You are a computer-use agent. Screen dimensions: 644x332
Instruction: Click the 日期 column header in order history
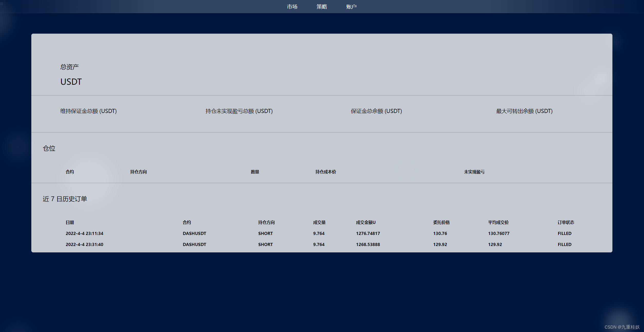70,222
